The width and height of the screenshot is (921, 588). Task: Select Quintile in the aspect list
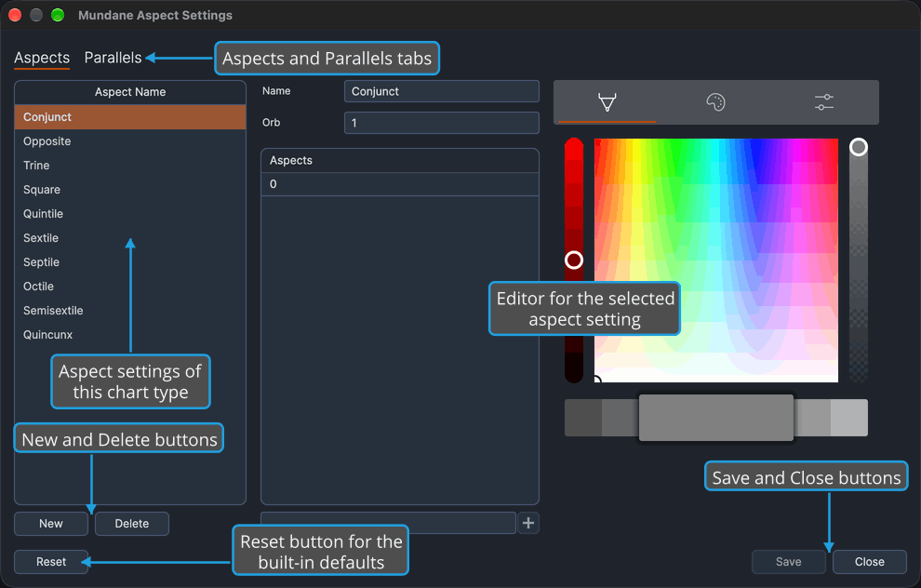pos(130,213)
